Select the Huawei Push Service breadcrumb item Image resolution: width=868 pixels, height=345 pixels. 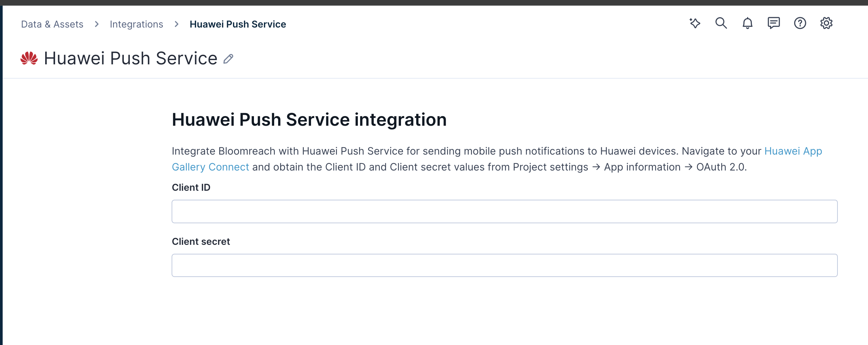point(238,24)
